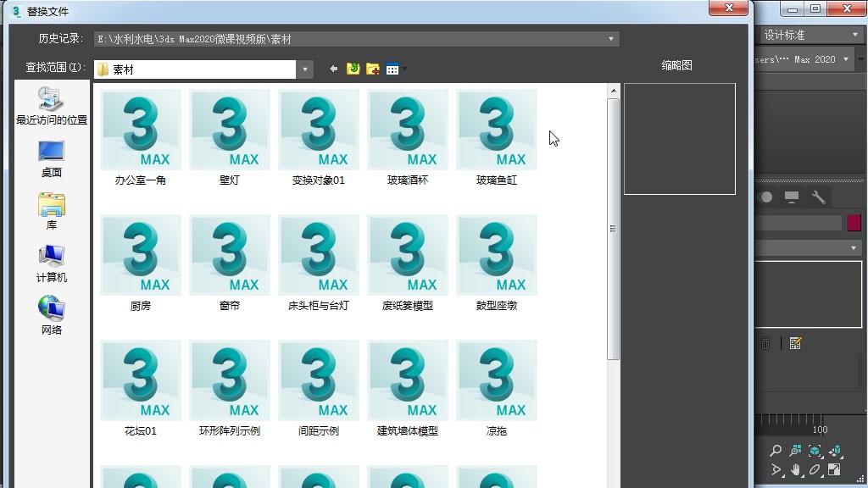Viewport: 868px width, 488px height.
Task: Activate the Pan hand icon
Action: click(x=795, y=469)
